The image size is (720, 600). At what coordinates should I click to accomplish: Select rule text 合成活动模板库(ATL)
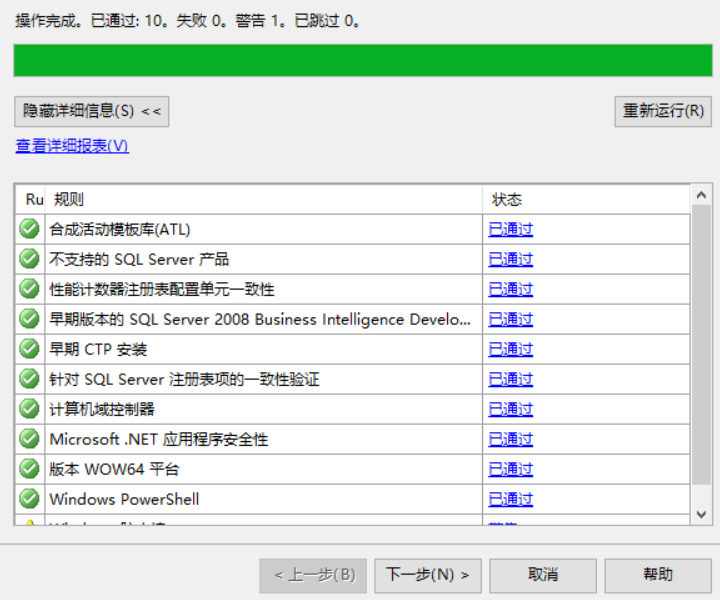click(120, 229)
